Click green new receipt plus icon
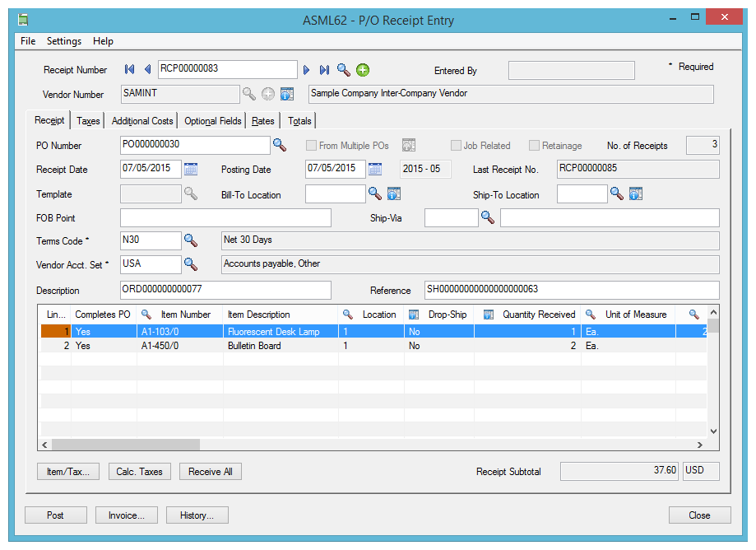The width and height of the screenshot is (756, 550). coord(363,70)
